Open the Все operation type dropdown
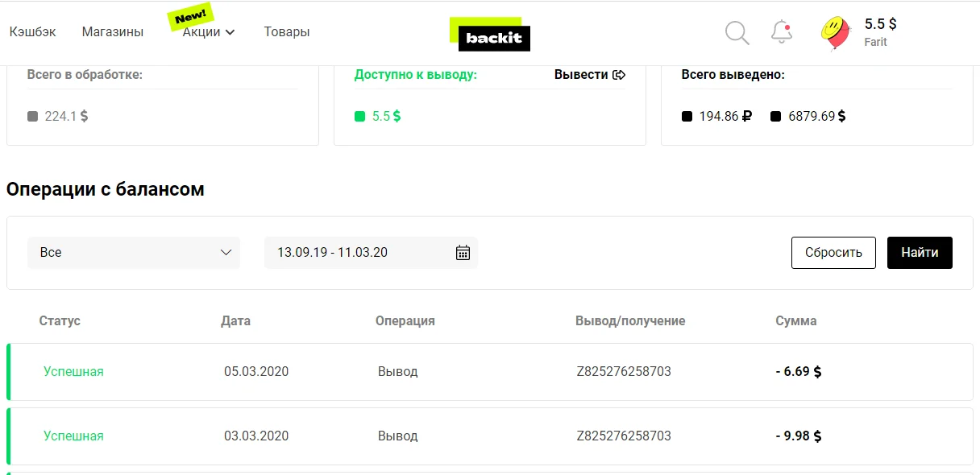Image resolution: width=980 pixels, height=475 pixels. click(x=134, y=253)
